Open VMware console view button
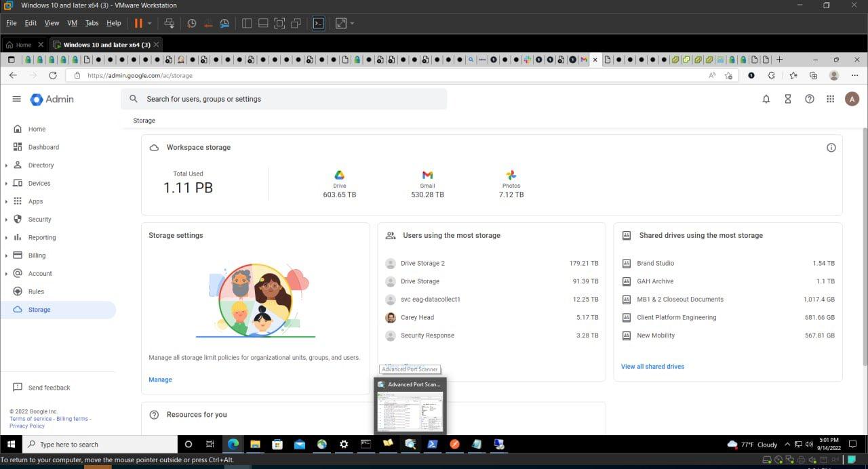 [318, 23]
